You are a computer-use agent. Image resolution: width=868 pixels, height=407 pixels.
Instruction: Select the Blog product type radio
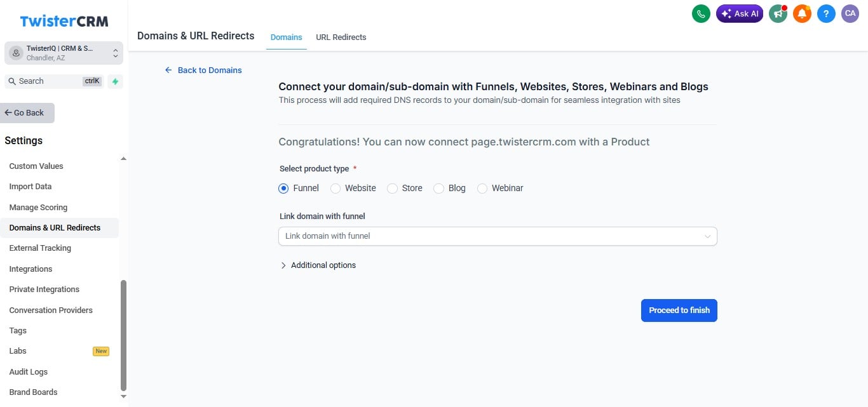[438, 189]
